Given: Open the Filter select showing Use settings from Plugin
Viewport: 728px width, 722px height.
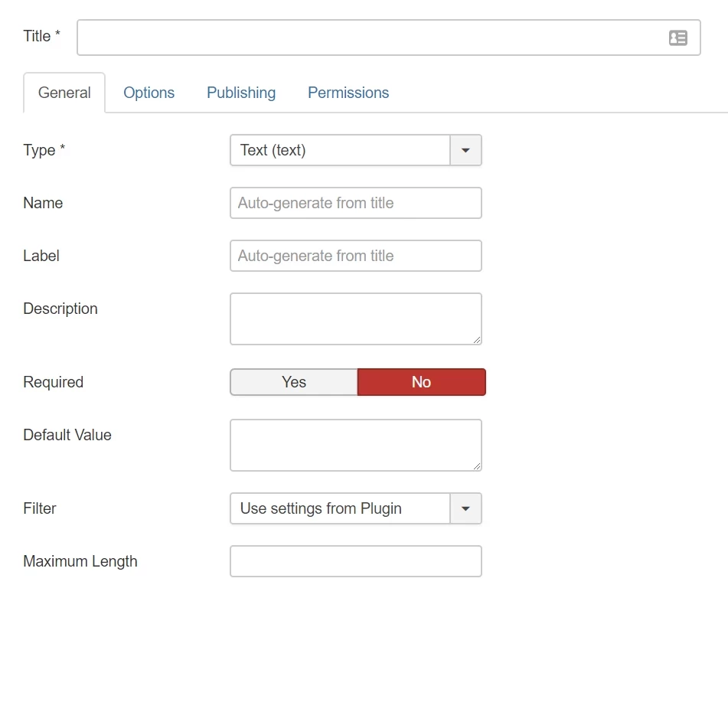Looking at the screenshot, I should pos(340,508).
